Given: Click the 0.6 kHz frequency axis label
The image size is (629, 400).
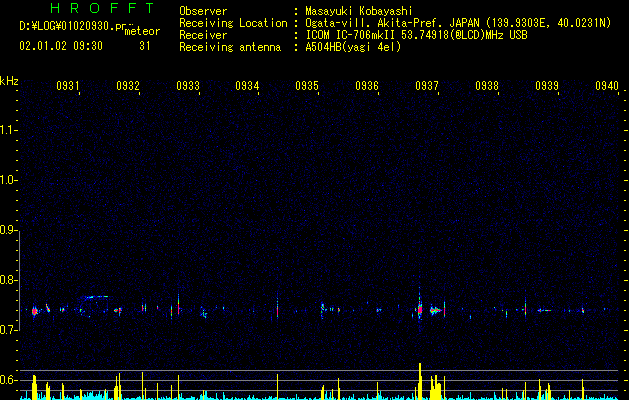Looking at the screenshot, I should [x=9, y=380].
